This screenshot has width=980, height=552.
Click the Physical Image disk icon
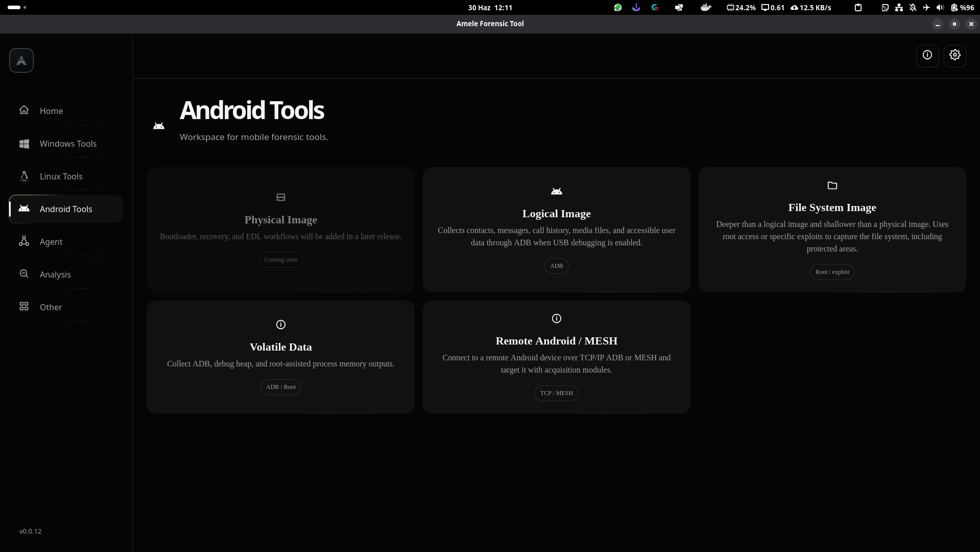[x=281, y=197]
